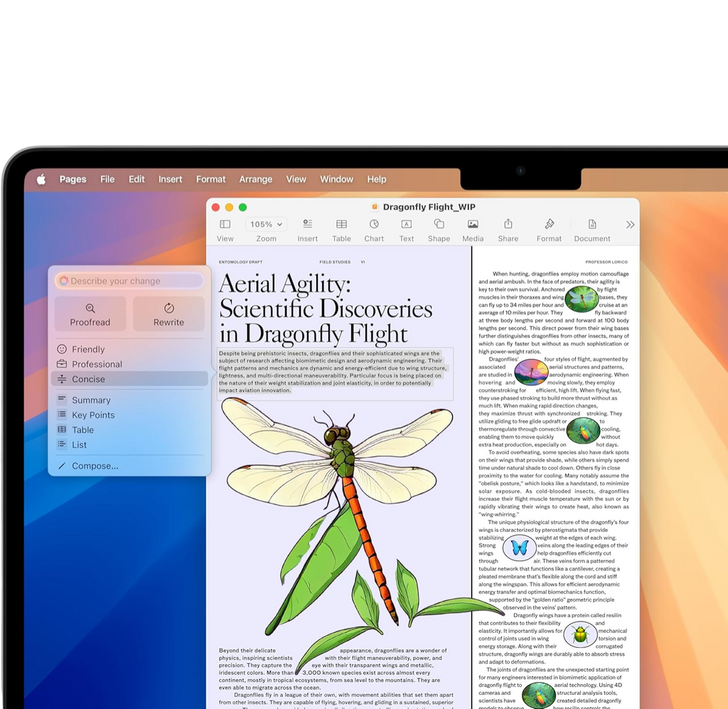Choose Table in Writing Tools panel
This screenshot has width=728, height=709.
129,430
